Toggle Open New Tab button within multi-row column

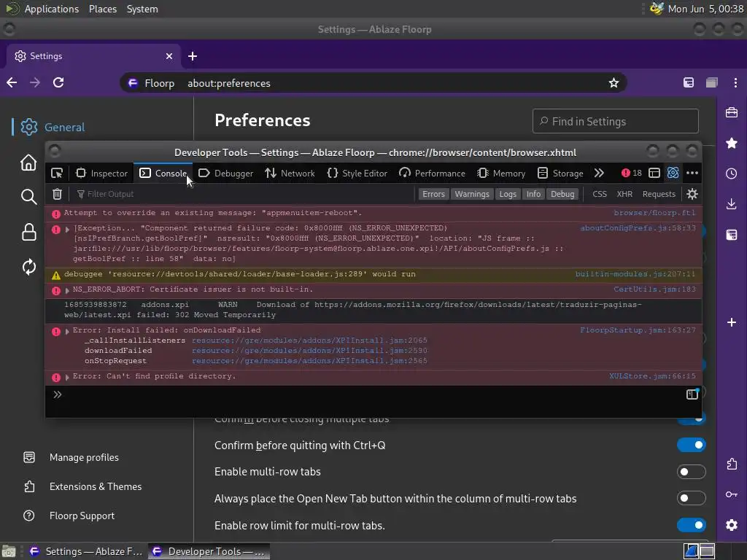pos(692,498)
